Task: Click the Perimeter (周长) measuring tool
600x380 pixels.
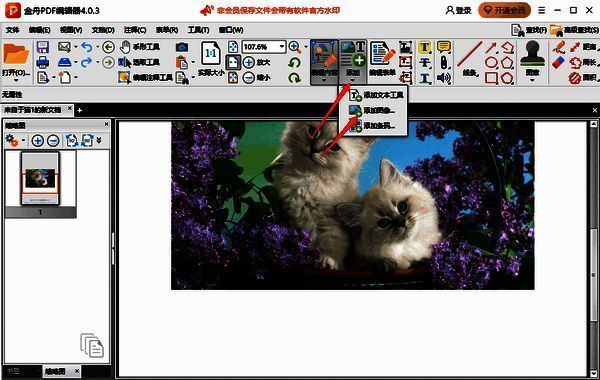Action: click(x=583, y=62)
